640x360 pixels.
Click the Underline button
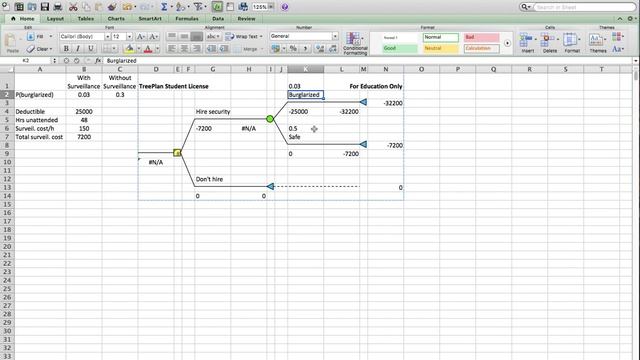[x=91, y=49]
